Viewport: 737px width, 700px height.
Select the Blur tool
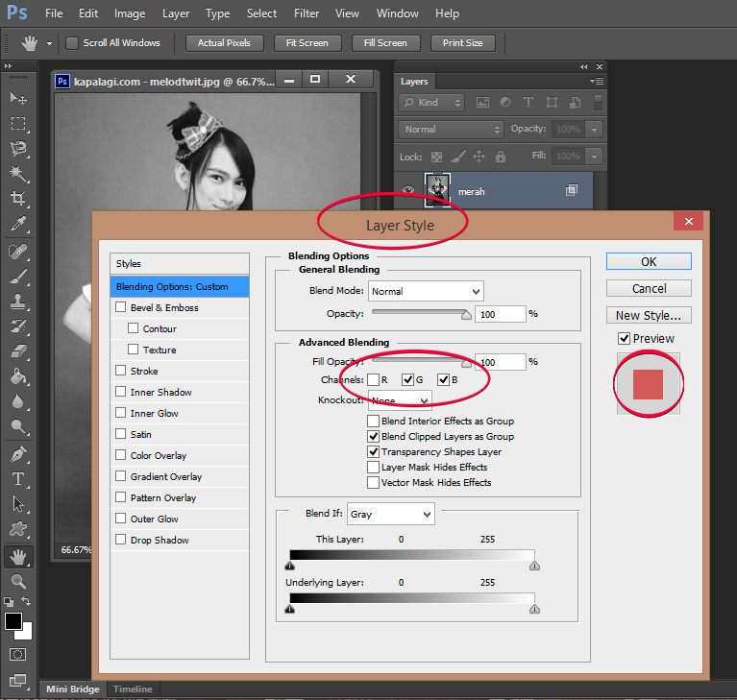[x=18, y=401]
